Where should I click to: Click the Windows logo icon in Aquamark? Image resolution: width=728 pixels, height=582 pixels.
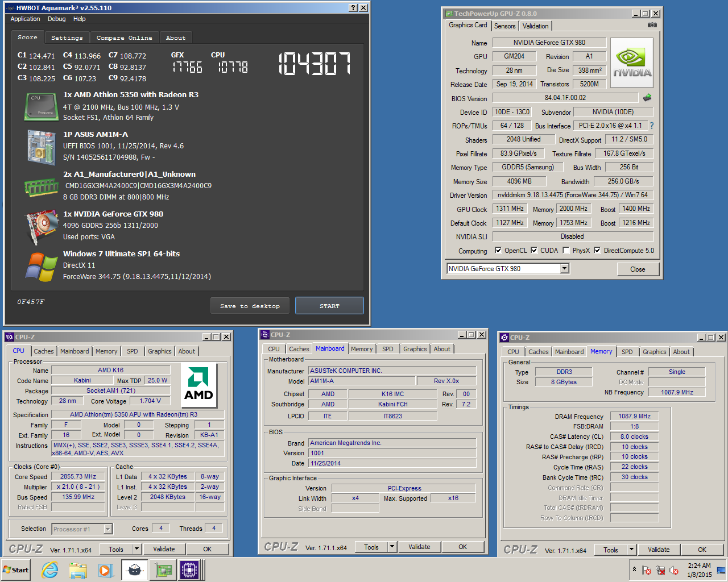[x=41, y=266]
